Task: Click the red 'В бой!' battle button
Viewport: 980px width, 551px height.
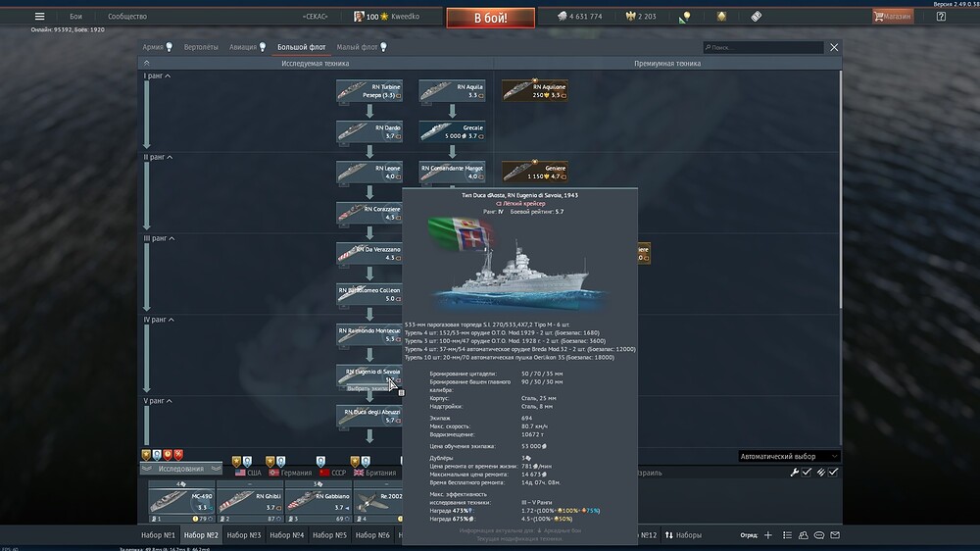Action: point(490,18)
